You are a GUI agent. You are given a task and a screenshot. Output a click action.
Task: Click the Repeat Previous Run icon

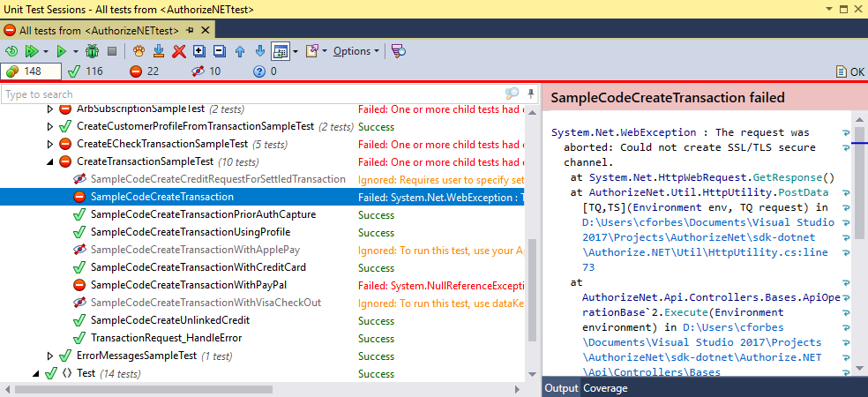point(11,51)
